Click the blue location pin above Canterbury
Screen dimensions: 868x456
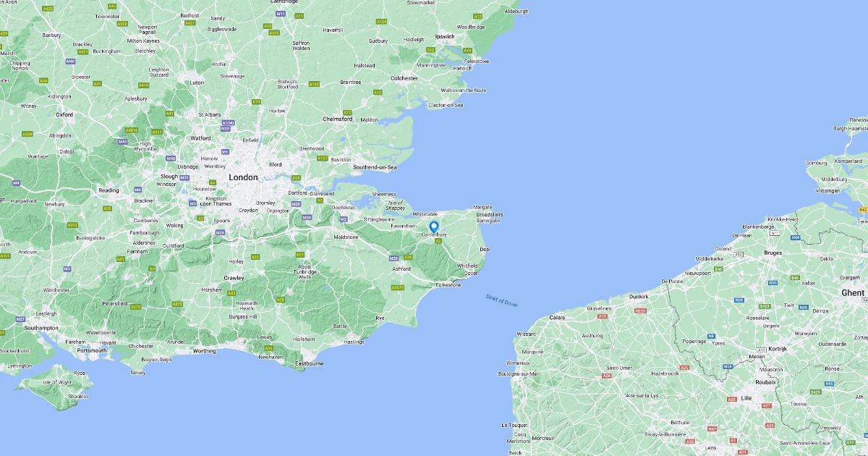[434, 227]
